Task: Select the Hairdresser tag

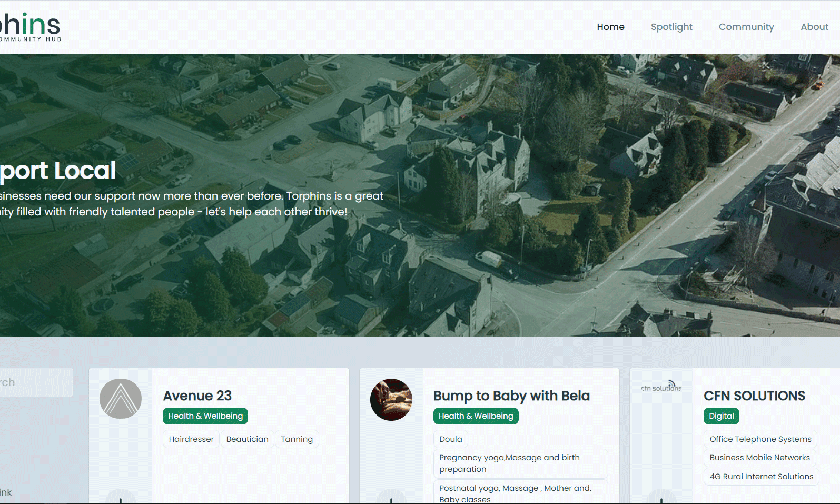Action: (x=191, y=439)
